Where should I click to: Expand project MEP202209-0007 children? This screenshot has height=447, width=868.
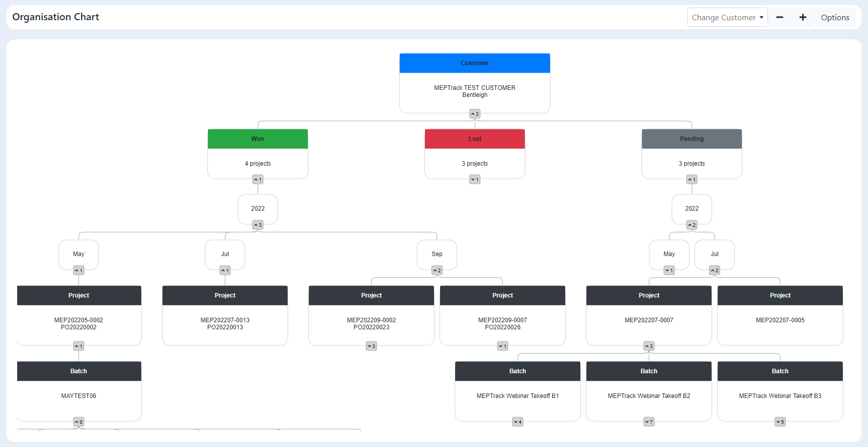pos(503,346)
